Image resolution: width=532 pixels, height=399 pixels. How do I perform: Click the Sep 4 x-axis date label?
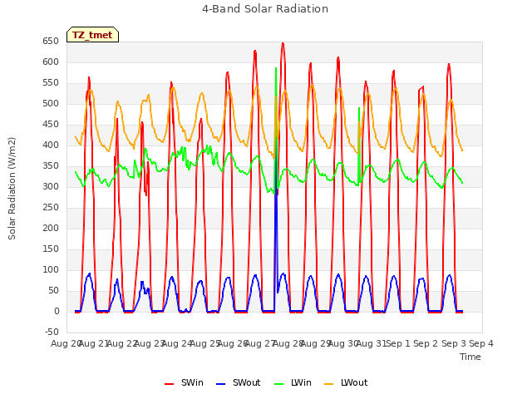(x=481, y=343)
